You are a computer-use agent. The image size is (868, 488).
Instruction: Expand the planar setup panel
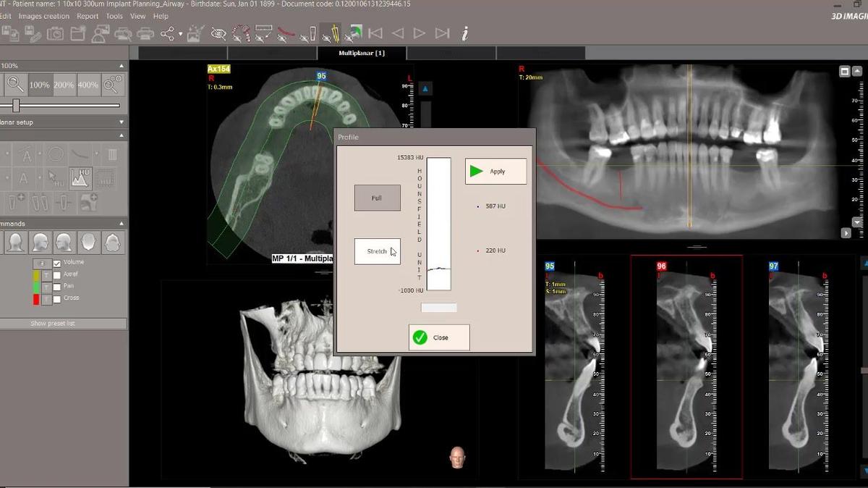pos(122,122)
